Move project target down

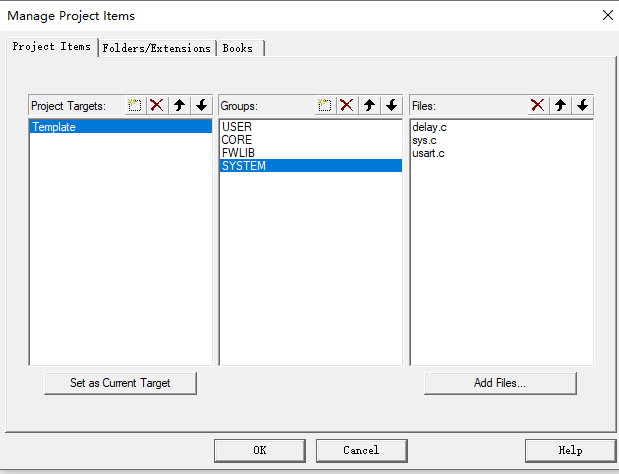(x=202, y=105)
